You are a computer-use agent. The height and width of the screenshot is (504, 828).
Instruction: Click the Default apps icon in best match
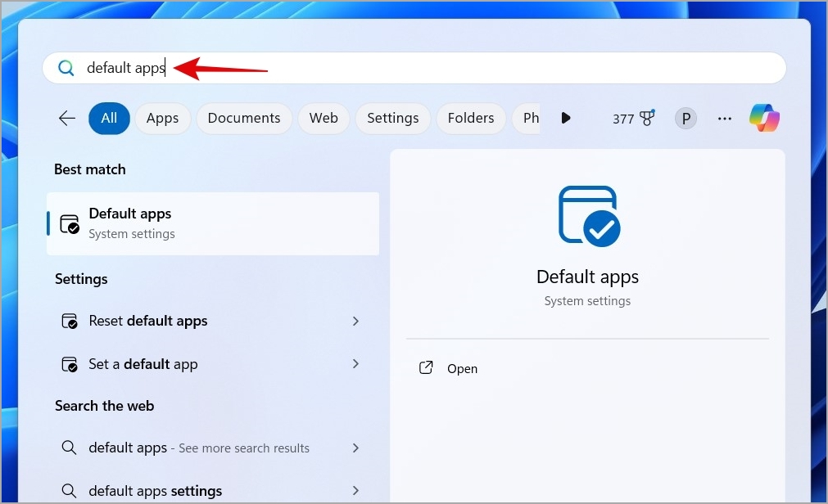(x=69, y=223)
